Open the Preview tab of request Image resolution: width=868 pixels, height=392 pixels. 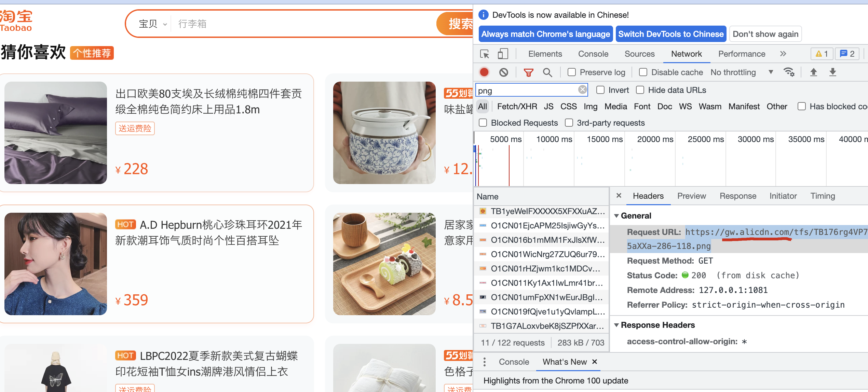click(691, 196)
